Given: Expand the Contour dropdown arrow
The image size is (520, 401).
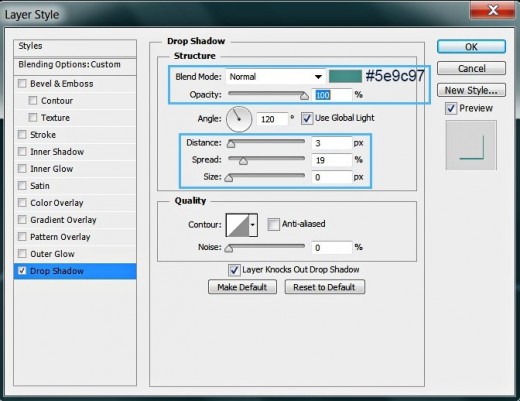Looking at the screenshot, I should pyautogui.click(x=253, y=225).
